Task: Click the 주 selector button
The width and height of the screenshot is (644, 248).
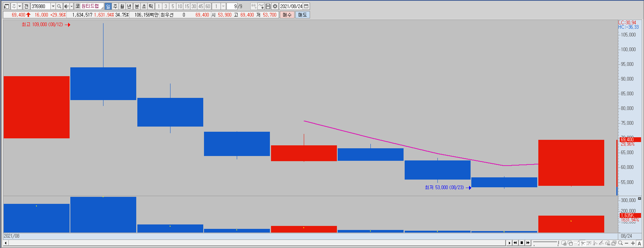Action: point(14,6)
